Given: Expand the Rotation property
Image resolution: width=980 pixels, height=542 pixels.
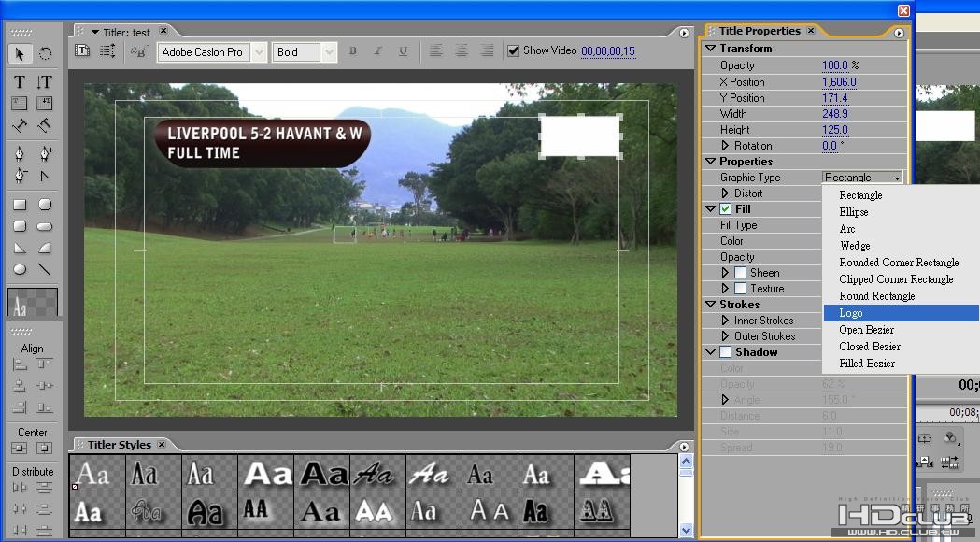Looking at the screenshot, I should [725, 145].
